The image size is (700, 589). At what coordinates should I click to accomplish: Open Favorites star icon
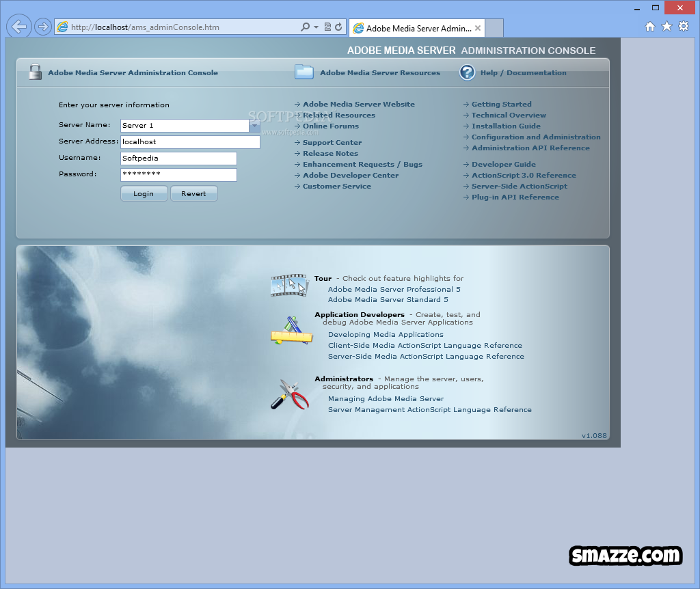click(667, 27)
